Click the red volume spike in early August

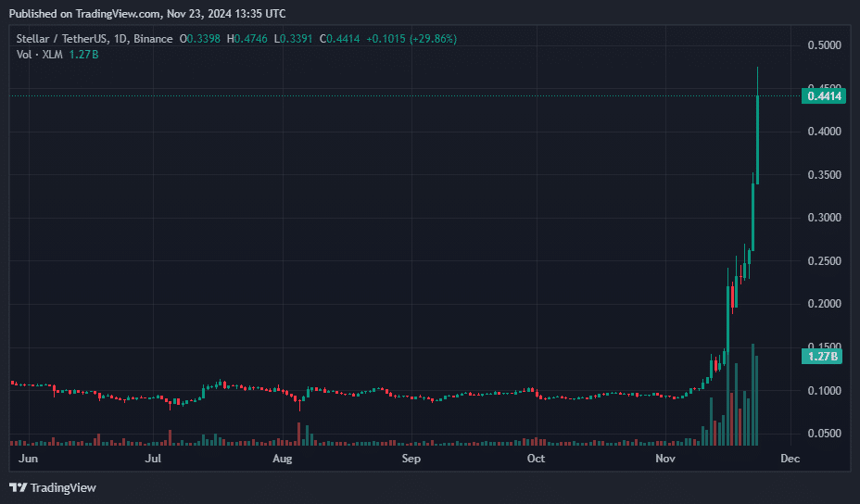coord(298,434)
